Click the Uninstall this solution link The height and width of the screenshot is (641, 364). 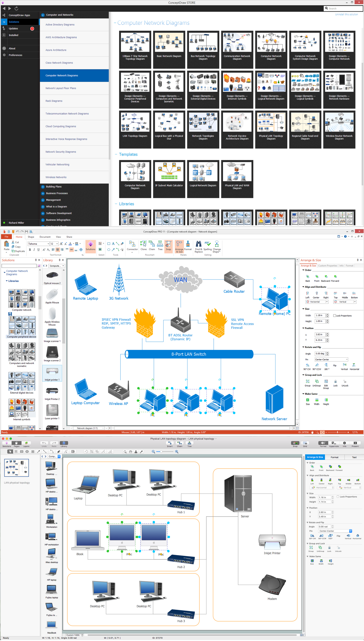(x=346, y=15)
